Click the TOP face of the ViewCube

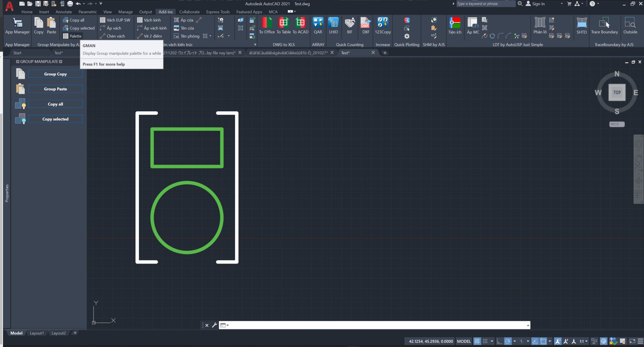point(617,93)
